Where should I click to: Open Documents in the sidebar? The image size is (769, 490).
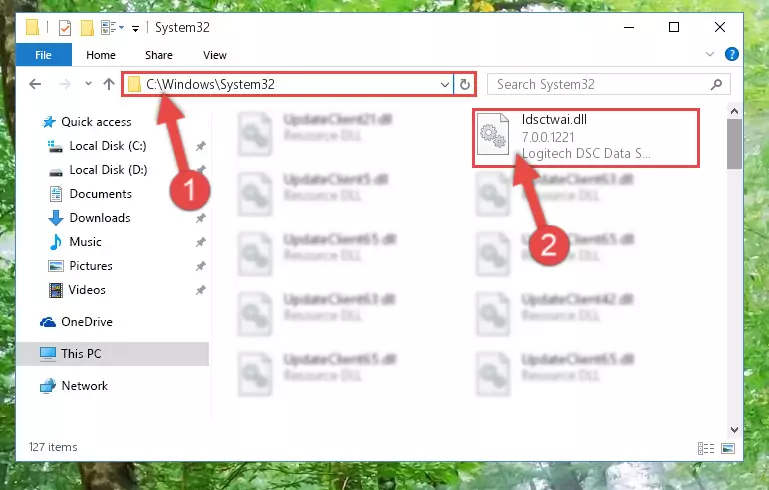[x=91, y=194]
